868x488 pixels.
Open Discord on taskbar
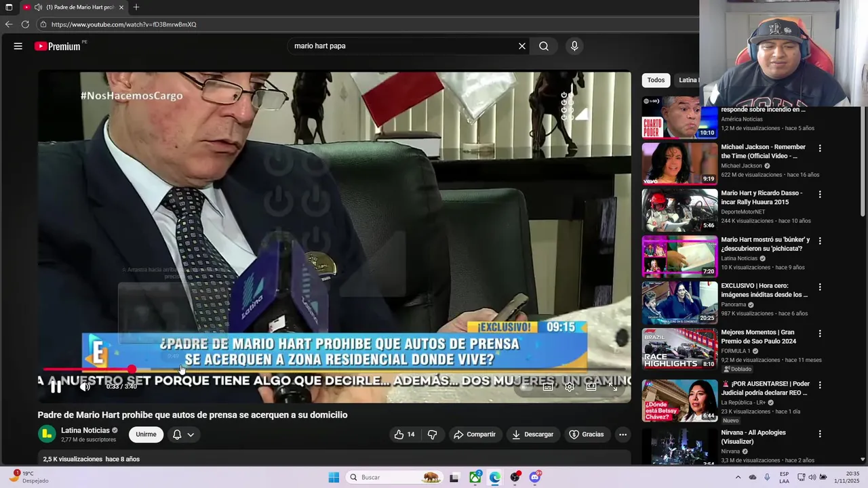click(535, 477)
